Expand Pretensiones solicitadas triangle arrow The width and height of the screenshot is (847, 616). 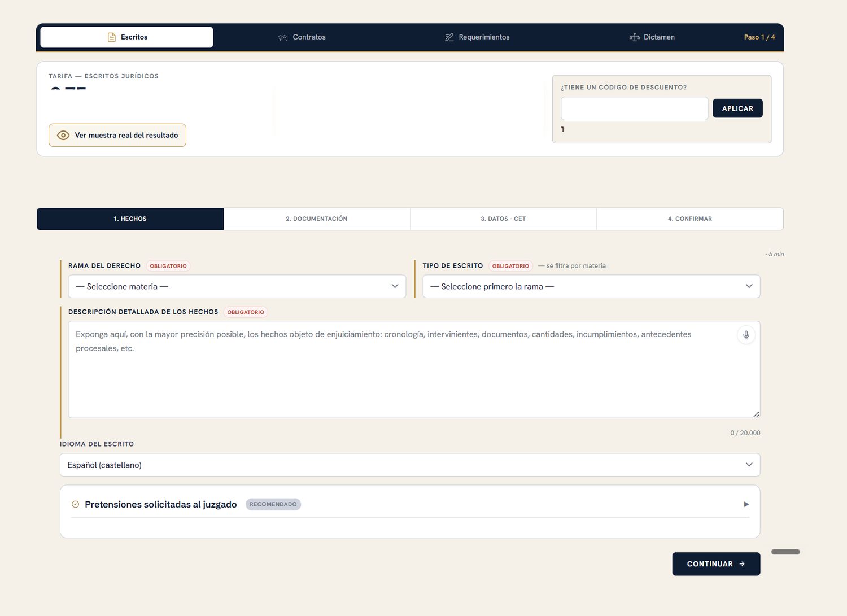[x=746, y=504]
